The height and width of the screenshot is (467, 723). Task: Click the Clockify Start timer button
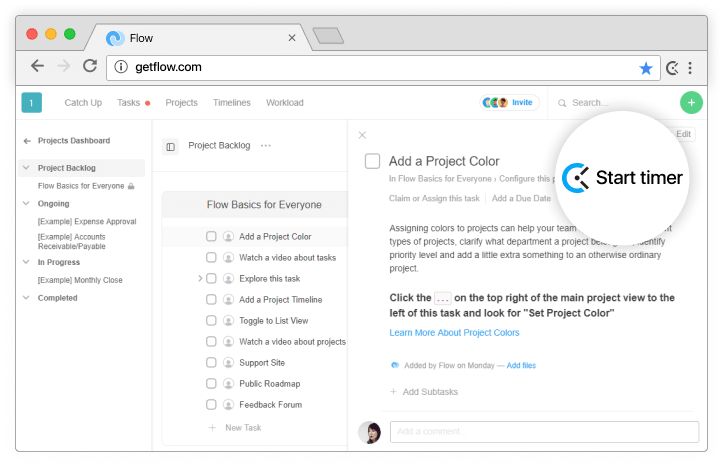(x=622, y=177)
